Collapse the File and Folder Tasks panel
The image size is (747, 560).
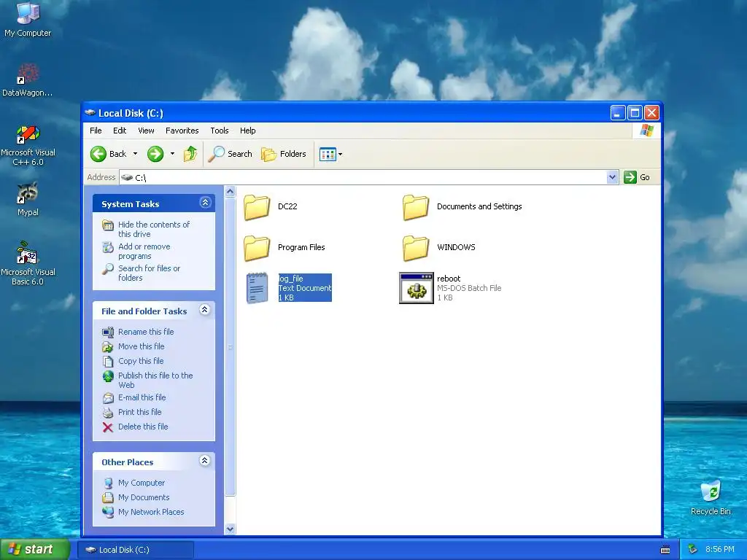[x=205, y=310]
